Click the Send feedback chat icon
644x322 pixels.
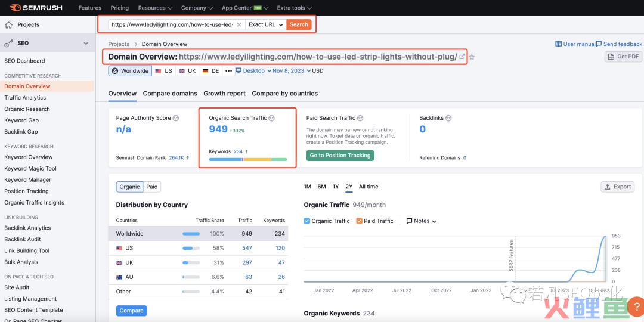599,44
